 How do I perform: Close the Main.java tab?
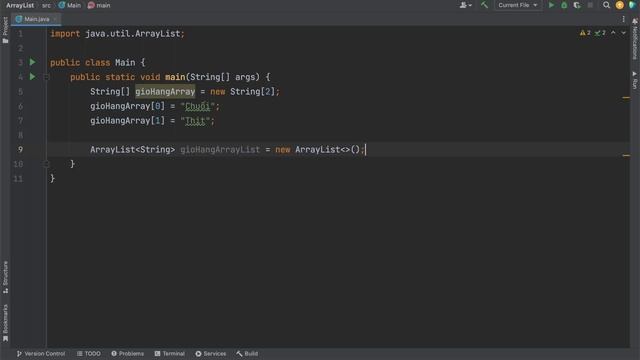tap(55, 19)
